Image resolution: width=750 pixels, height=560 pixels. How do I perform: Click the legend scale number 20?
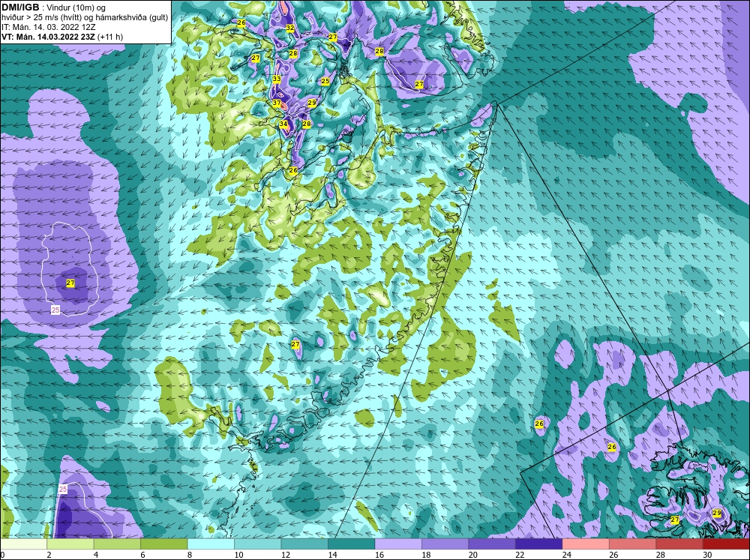coord(473,555)
